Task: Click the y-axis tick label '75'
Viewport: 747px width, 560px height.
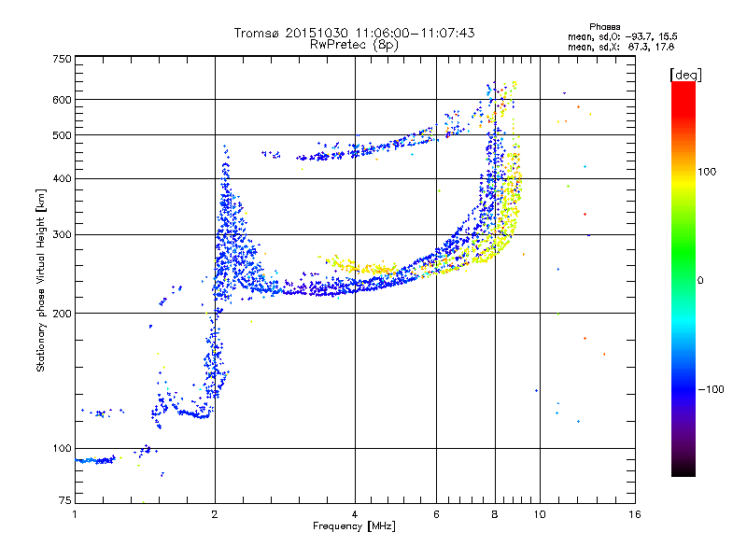Action: (65, 500)
